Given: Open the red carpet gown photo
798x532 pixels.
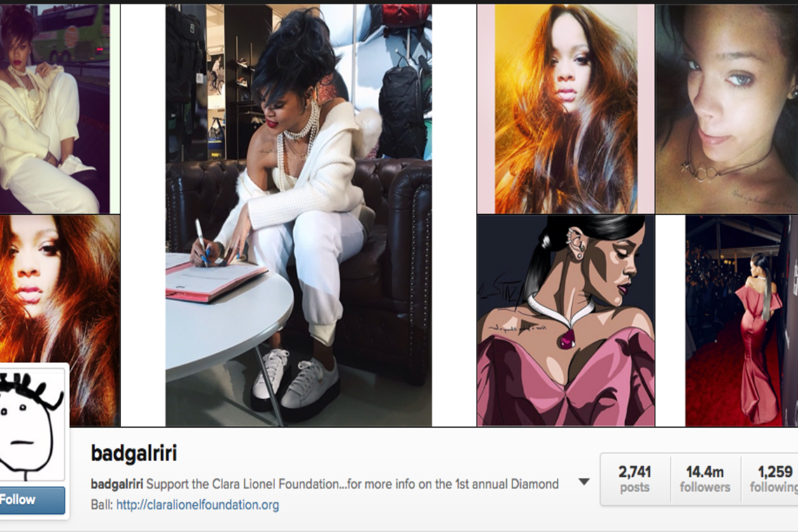Looking at the screenshot, I should (x=738, y=320).
